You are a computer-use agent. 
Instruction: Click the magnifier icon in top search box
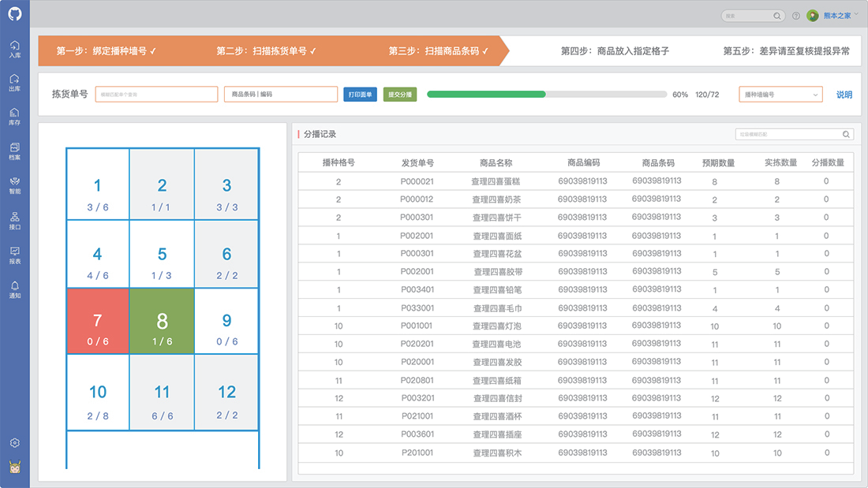point(776,16)
